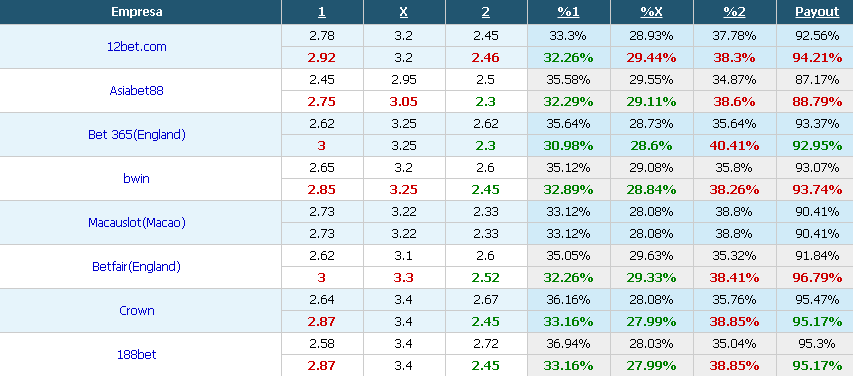Select 12bet.com's 94.21% payout cell

tap(817, 58)
